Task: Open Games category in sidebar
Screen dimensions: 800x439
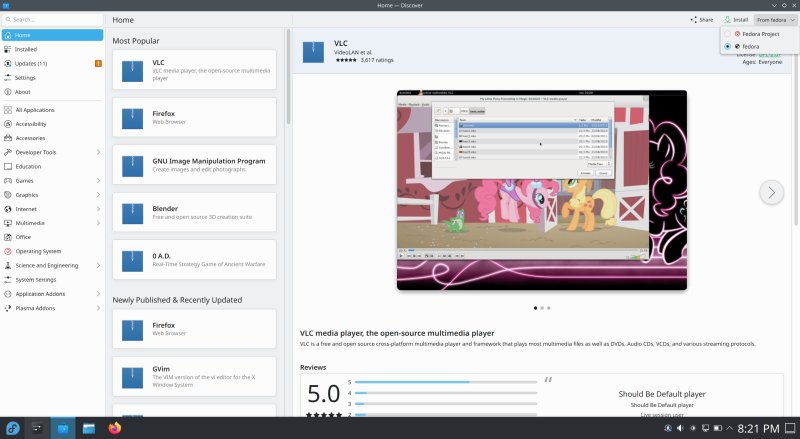Action: pyautogui.click(x=25, y=181)
